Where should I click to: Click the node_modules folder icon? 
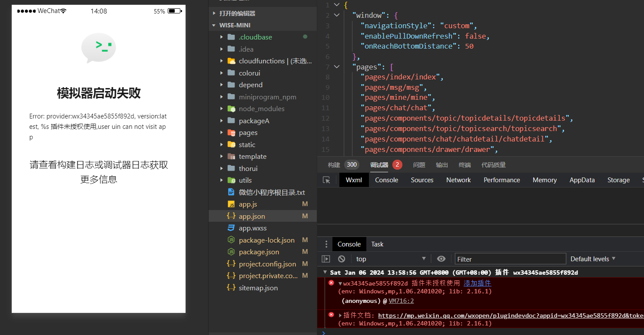point(231,108)
